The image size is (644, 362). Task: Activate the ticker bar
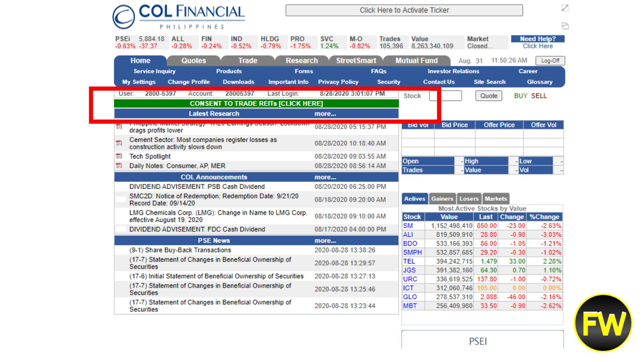(x=404, y=10)
